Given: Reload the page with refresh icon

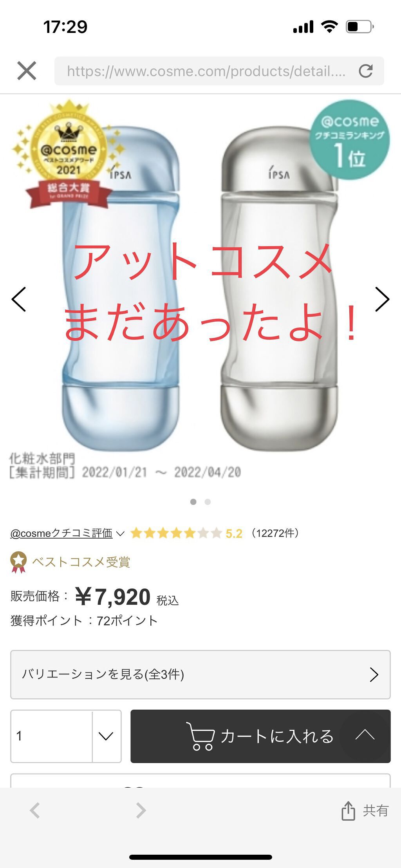Looking at the screenshot, I should point(366,71).
